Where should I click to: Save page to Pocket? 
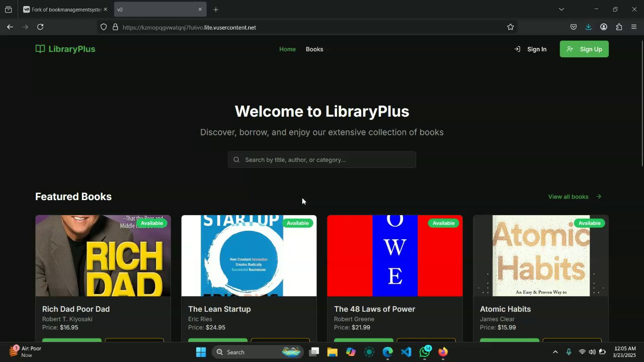[573, 27]
